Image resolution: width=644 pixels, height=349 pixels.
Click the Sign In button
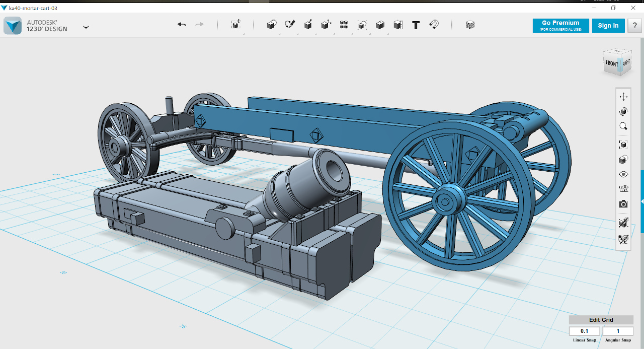(x=608, y=26)
